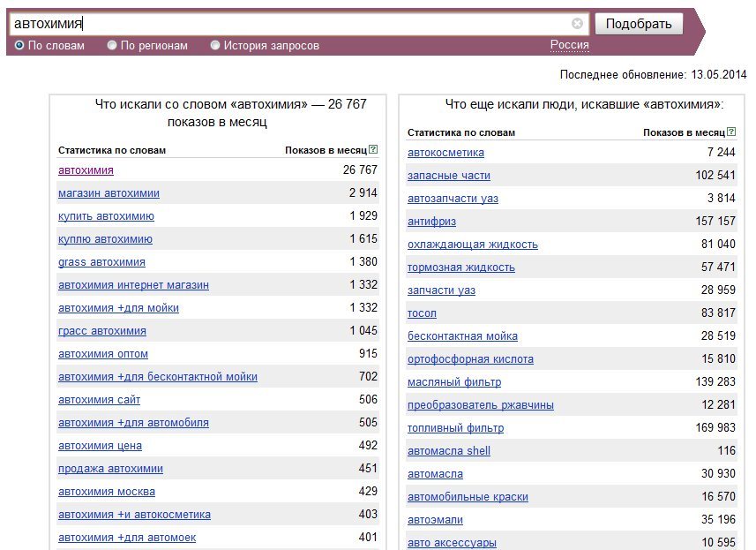Screen dimensions: 756x550
Task: Open the 'продажа автохимии' link
Action: (x=110, y=469)
